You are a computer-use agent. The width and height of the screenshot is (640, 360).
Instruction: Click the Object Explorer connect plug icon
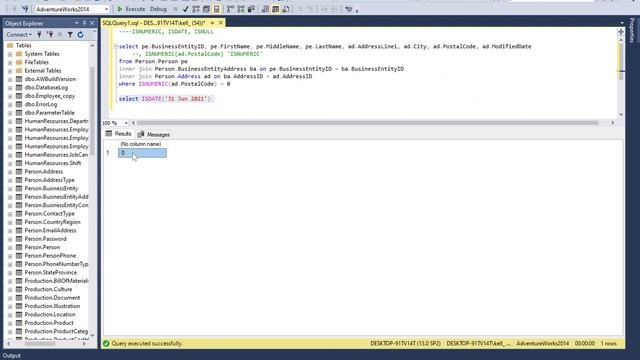click(39, 35)
